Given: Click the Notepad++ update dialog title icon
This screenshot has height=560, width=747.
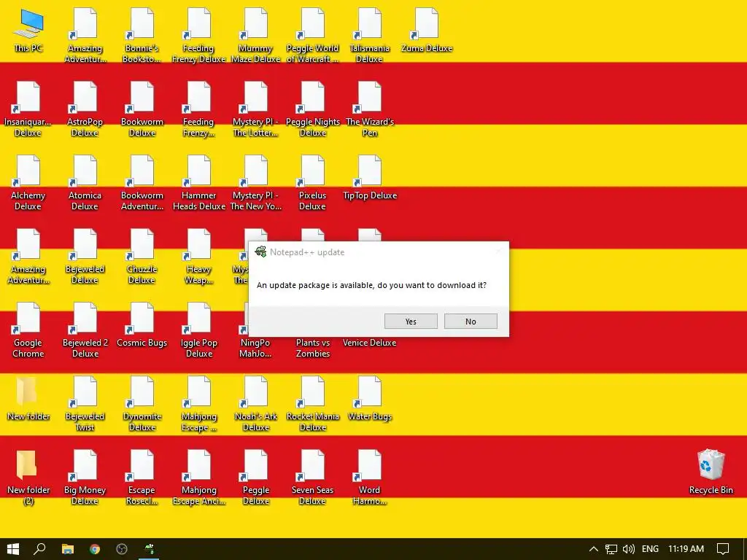Looking at the screenshot, I should (260, 252).
